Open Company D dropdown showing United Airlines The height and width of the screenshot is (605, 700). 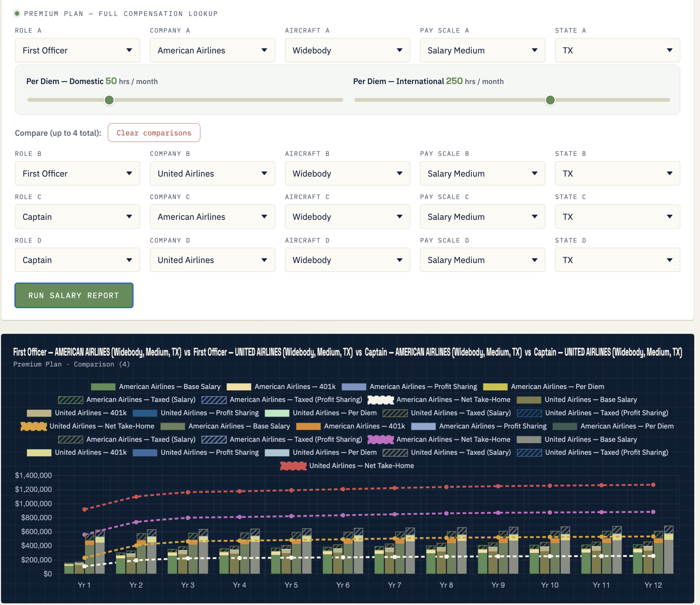click(x=213, y=260)
